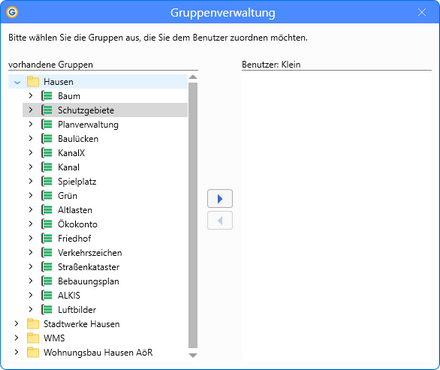Collapse the Hausen folder node
440x370 pixels.
(17, 82)
